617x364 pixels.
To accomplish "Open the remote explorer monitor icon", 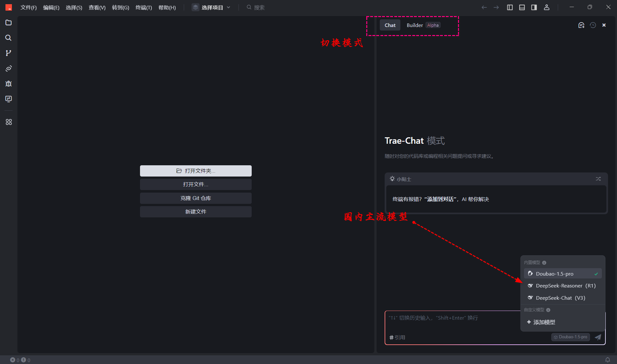I will [x=9, y=99].
